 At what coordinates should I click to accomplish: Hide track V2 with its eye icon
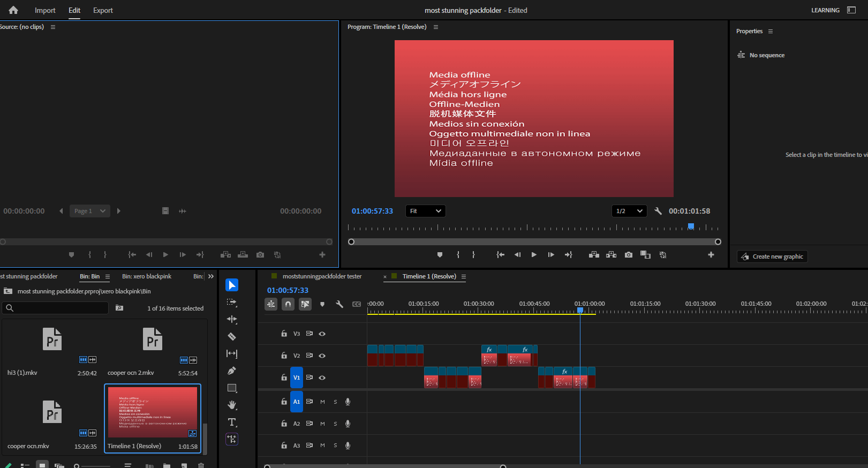322,356
